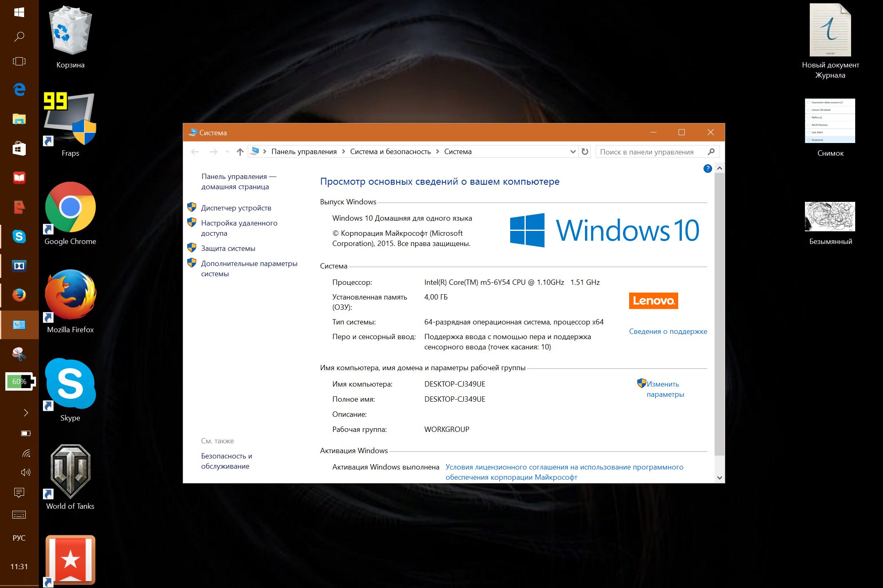Screen dimensions: 883x588
Task: Open the Dolby app in the taskbar
Action: [x=19, y=266]
